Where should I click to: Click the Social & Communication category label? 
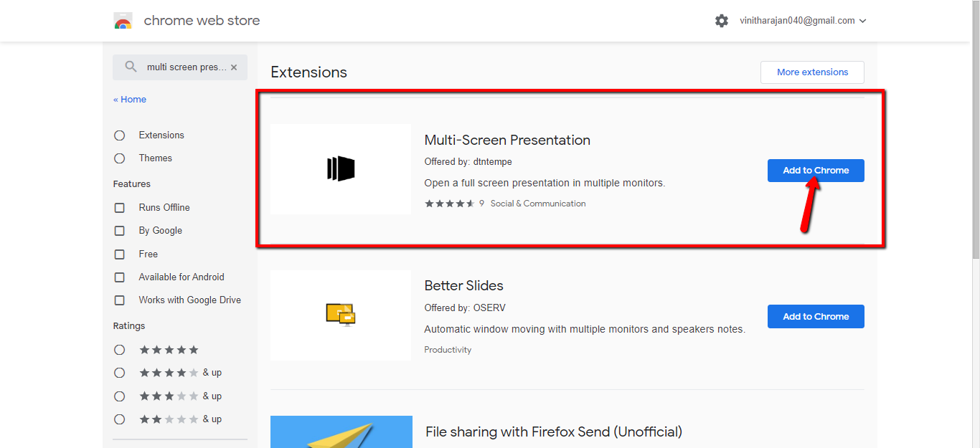tap(538, 204)
